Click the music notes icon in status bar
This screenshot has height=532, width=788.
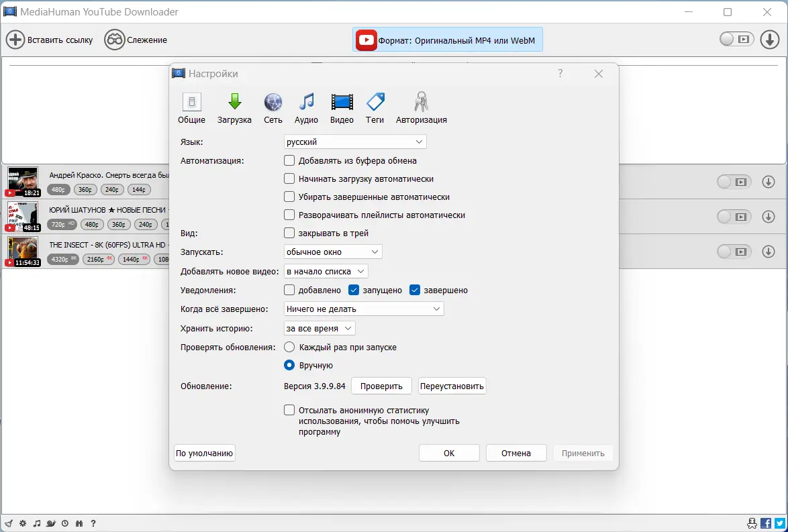coord(37,523)
